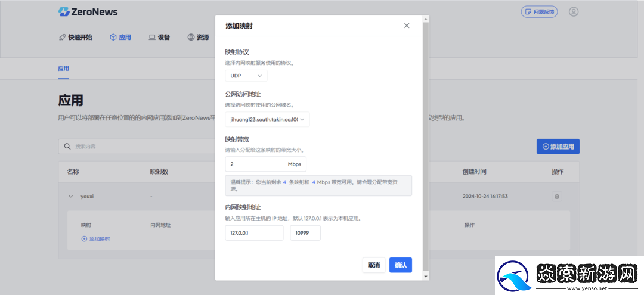Click the youxi application name

pos(88,197)
